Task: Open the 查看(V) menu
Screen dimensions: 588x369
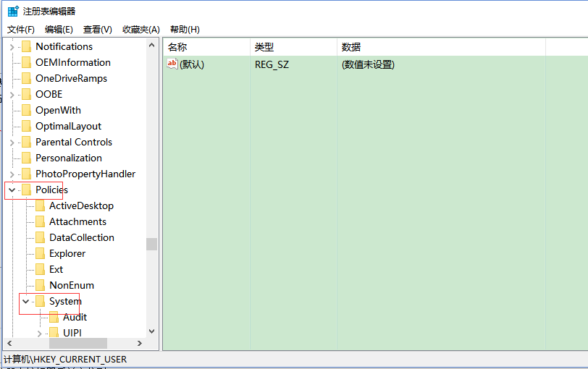Action: tap(98, 30)
